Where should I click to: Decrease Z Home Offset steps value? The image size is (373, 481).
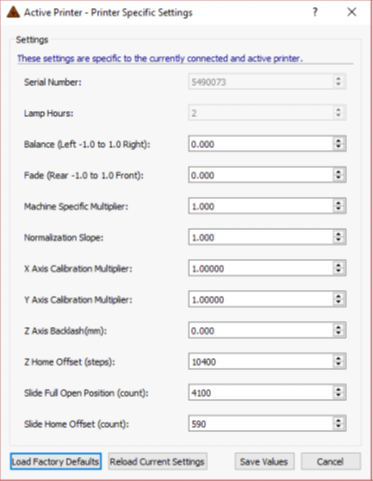tap(338, 365)
